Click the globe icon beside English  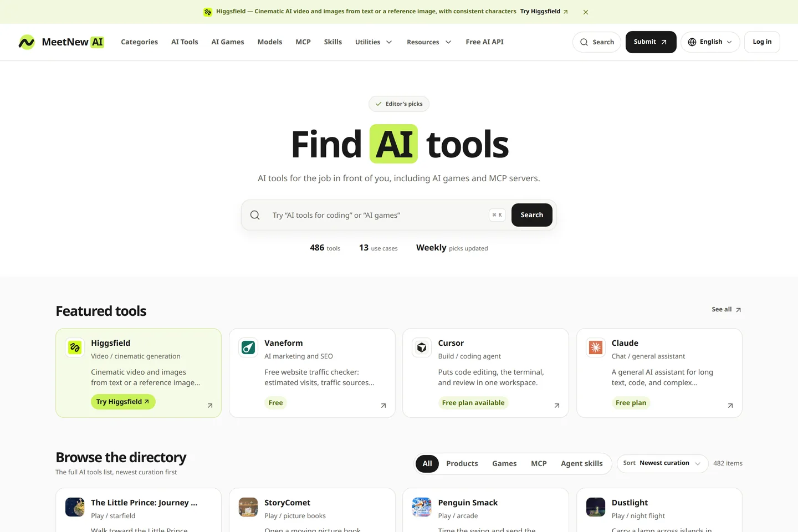(692, 42)
